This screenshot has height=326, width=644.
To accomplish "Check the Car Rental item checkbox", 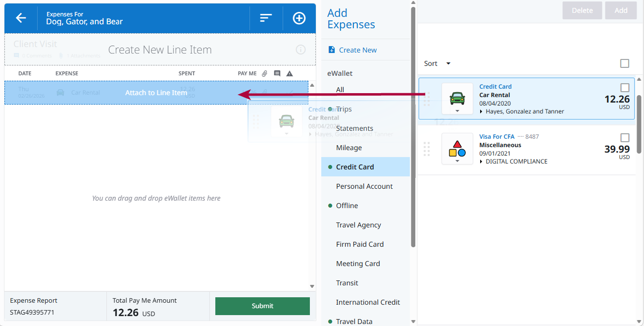I will tap(625, 87).
